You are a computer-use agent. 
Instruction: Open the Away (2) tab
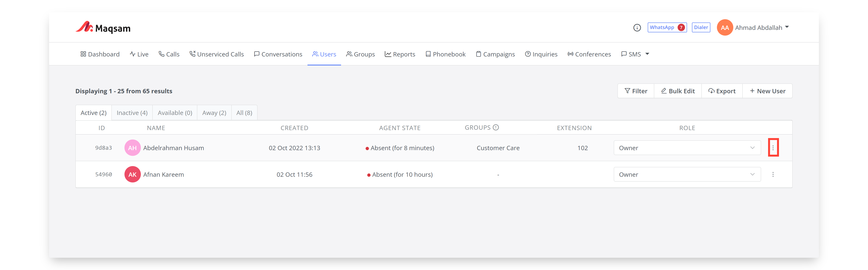click(x=214, y=113)
